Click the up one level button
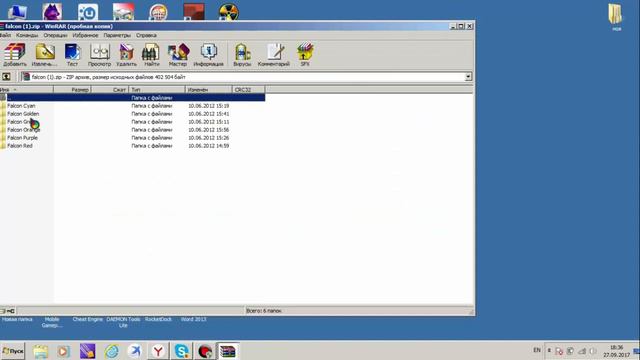 pos(6,77)
